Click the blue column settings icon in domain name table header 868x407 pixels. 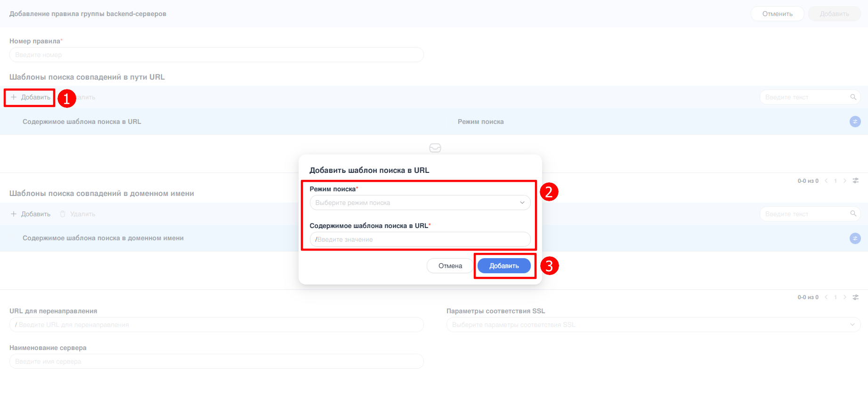(x=855, y=238)
